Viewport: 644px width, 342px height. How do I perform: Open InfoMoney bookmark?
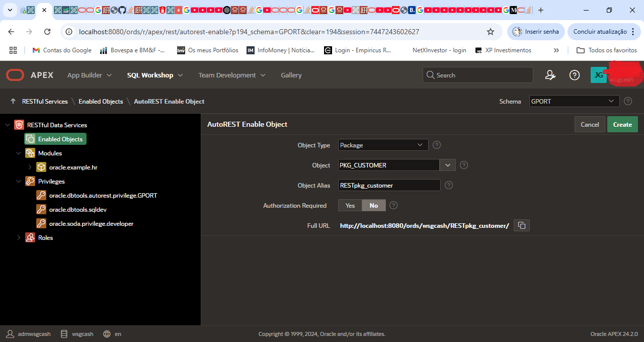[281, 50]
